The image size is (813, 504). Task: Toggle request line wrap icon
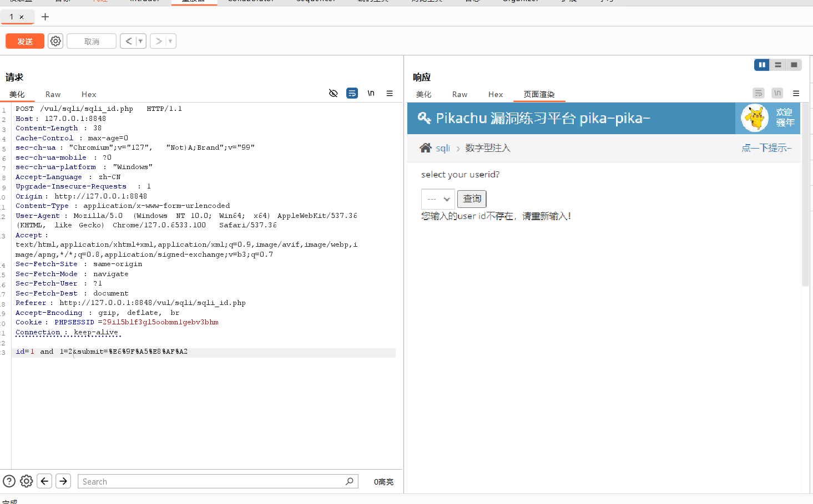pos(352,93)
